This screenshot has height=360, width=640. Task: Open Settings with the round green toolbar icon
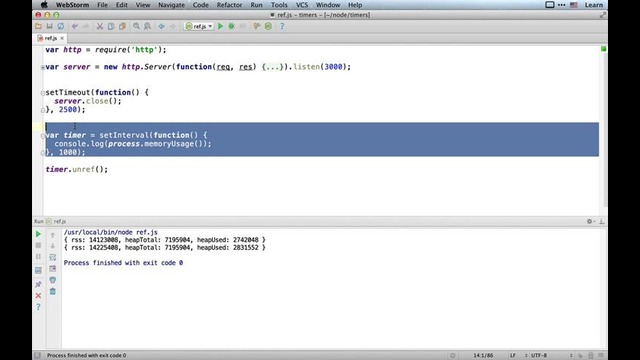pyautogui.click(x=268, y=26)
